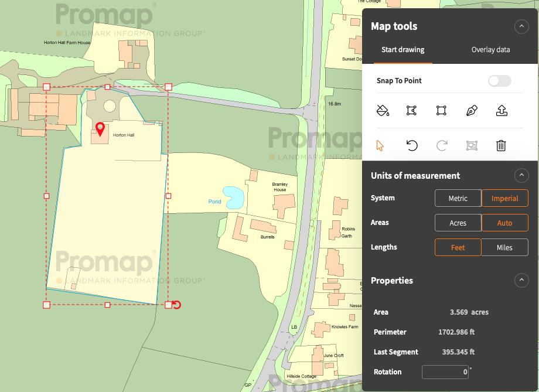Set areas unit to Acres
Screen dimensions: 539x392
pyautogui.click(x=458, y=223)
